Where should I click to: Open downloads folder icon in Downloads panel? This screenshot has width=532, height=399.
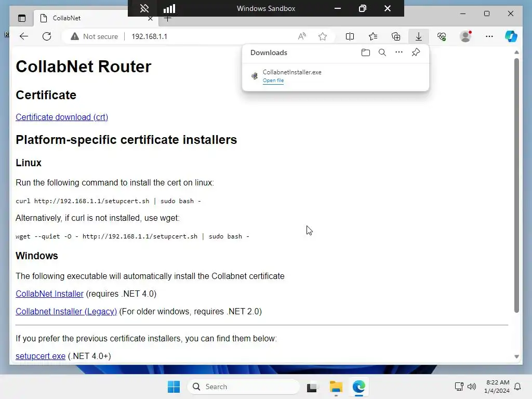(x=365, y=52)
